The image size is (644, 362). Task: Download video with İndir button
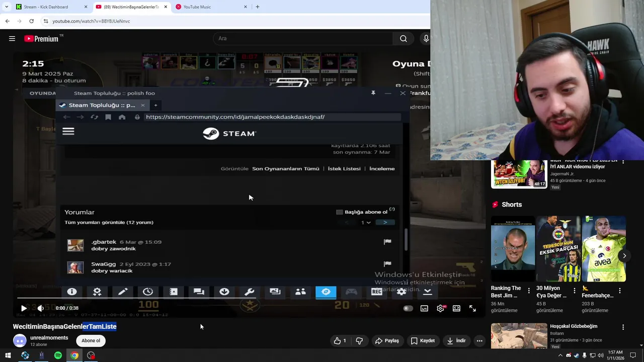(x=456, y=341)
